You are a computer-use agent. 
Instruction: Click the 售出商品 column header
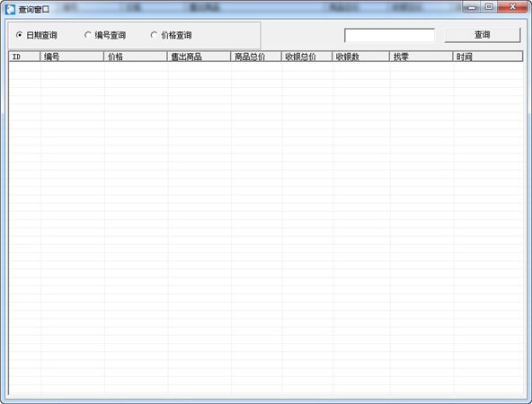pos(199,57)
